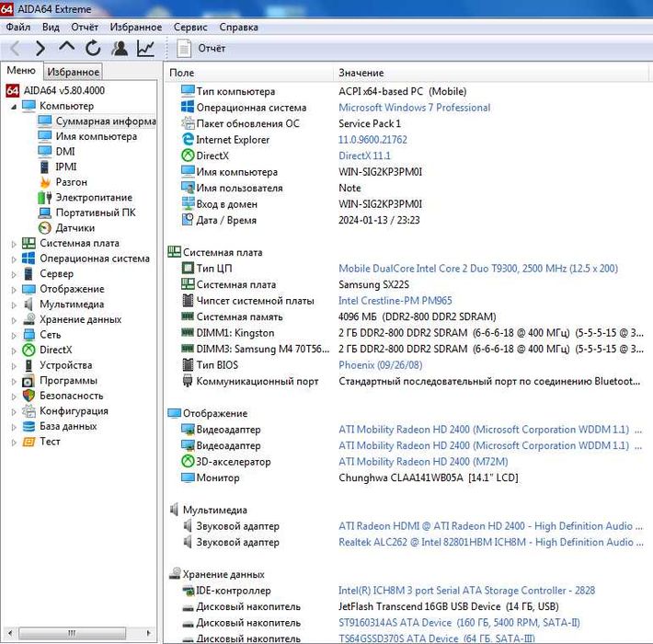Open the Отчёт menu in menu bar
This screenshot has width=653, height=644.
coord(85,27)
